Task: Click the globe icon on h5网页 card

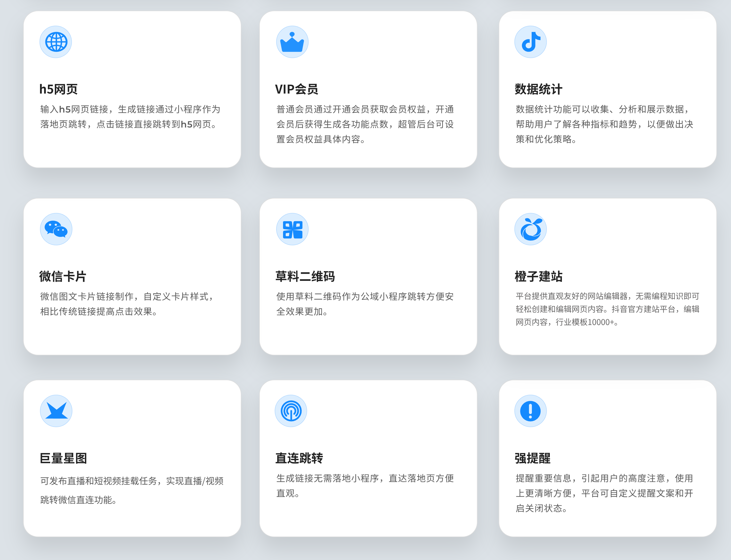Action: (x=56, y=42)
